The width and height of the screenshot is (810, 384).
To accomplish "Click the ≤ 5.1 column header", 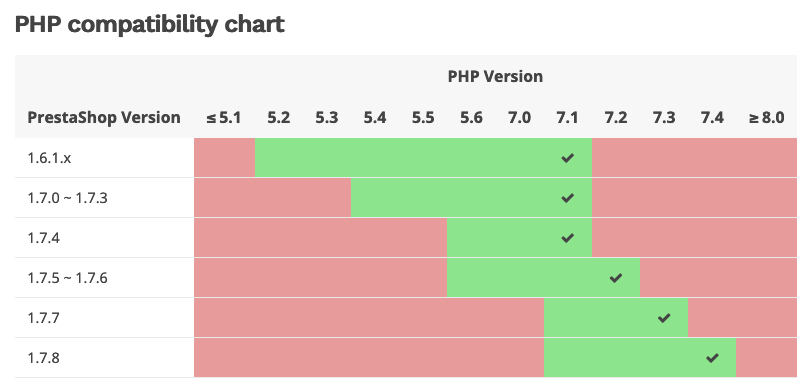I will coord(224,118).
